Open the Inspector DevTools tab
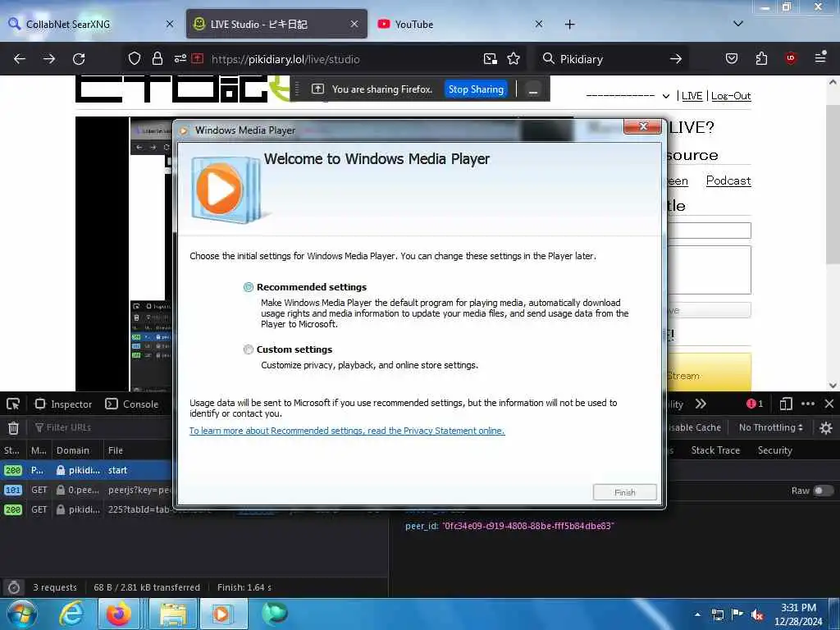The width and height of the screenshot is (840, 630). coord(63,404)
